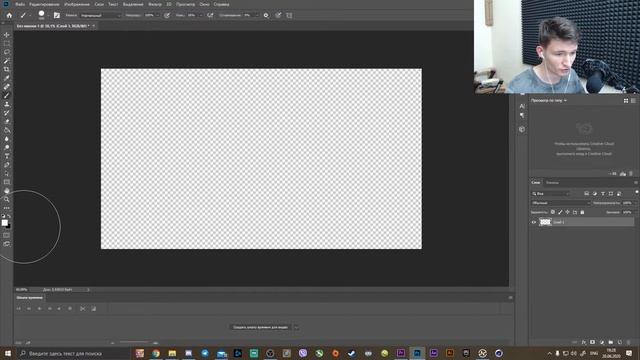Select the Hand tool
The height and width of the screenshot is (360, 640).
7,191
